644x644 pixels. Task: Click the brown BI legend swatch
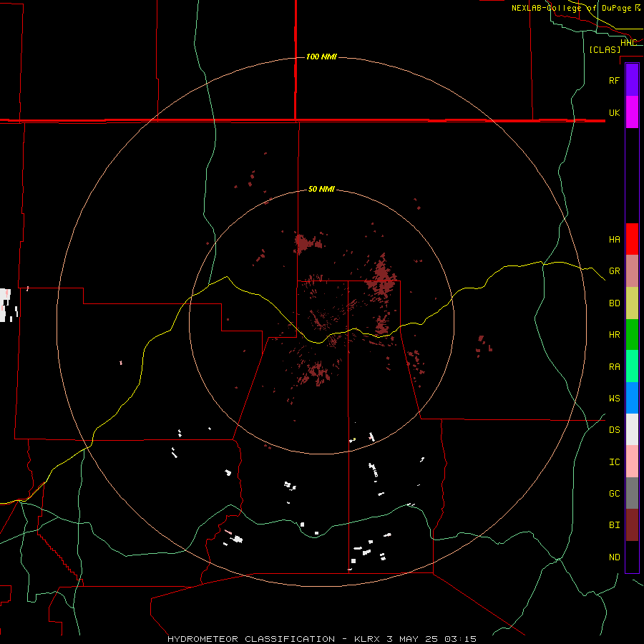click(x=632, y=525)
